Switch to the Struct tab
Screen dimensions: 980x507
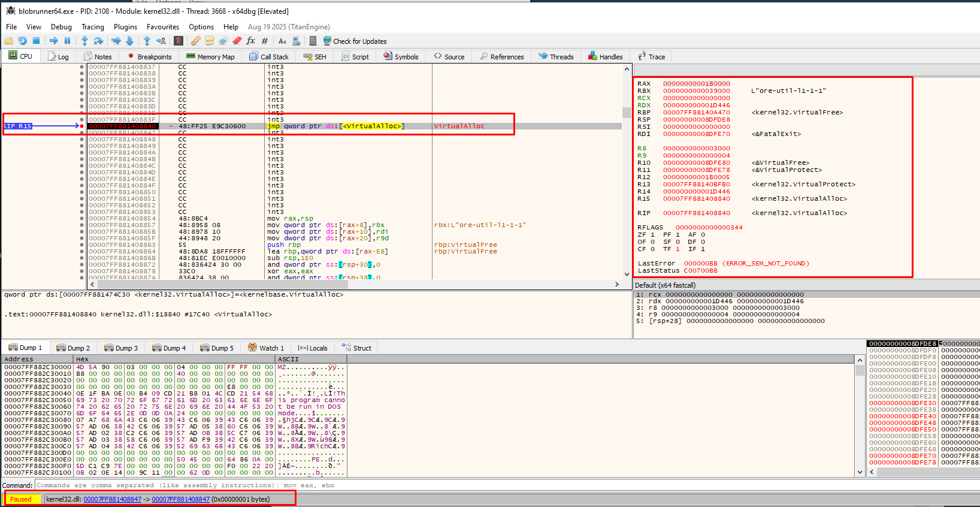point(356,348)
